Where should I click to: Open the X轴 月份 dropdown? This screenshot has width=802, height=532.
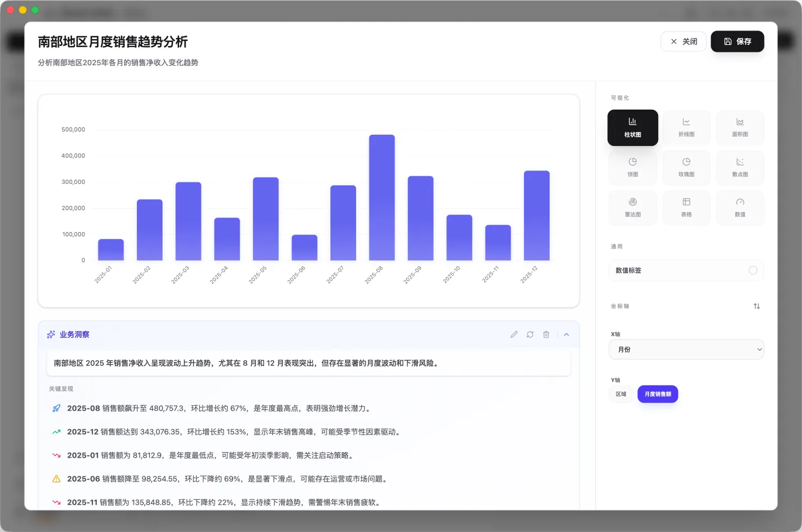coord(686,349)
